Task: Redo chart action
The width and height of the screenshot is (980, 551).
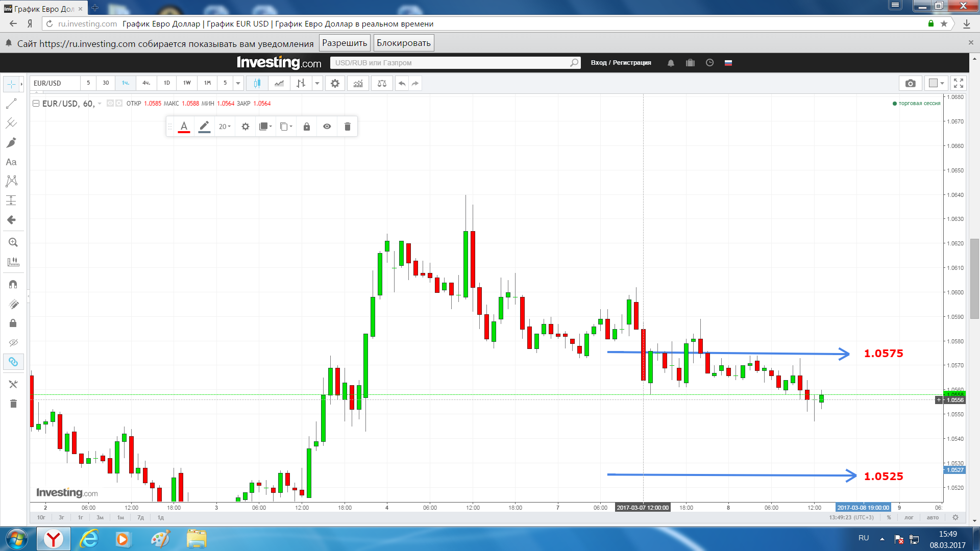Action: pyautogui.click(x=415, y=83)
